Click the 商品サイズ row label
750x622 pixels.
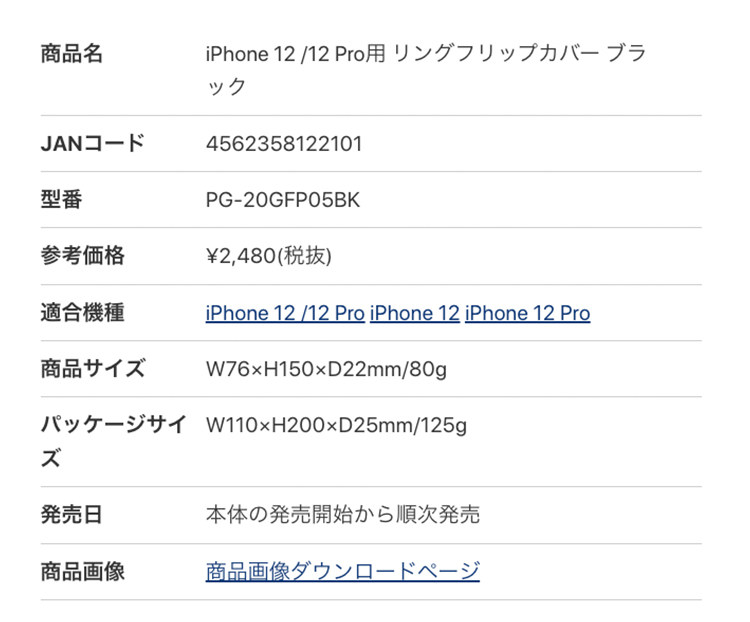click(93, 369)
